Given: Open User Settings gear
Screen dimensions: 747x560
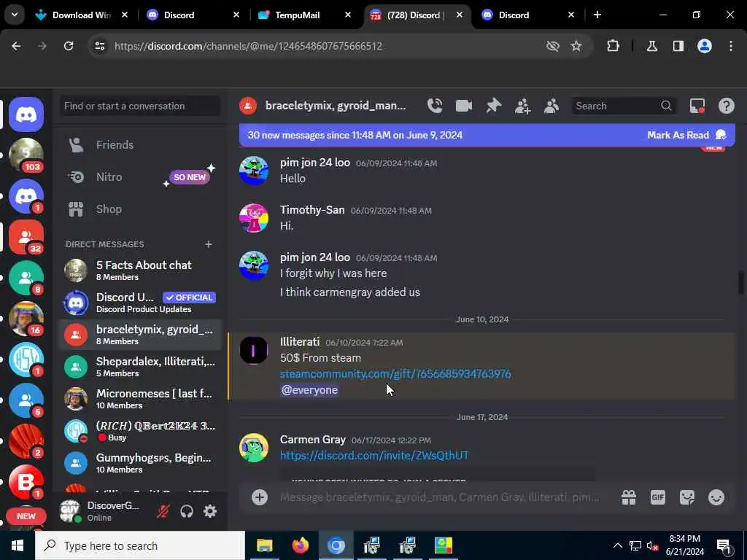Looking at the screenshot, I should [x=209, y=511].
